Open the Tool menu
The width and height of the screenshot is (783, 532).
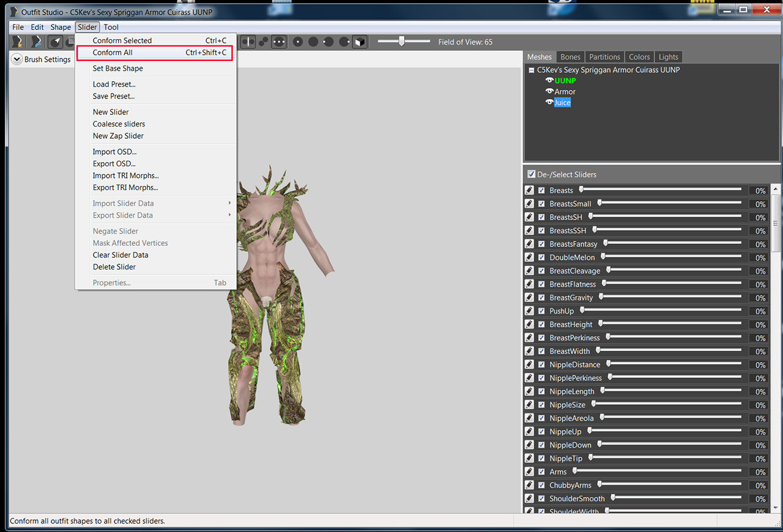coord(111,27)
